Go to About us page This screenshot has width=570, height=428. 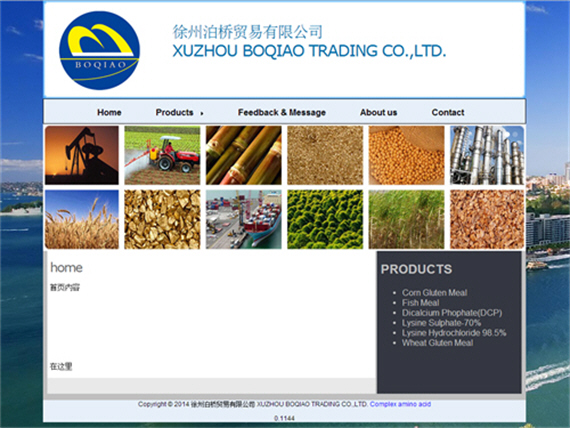(378, 112)
